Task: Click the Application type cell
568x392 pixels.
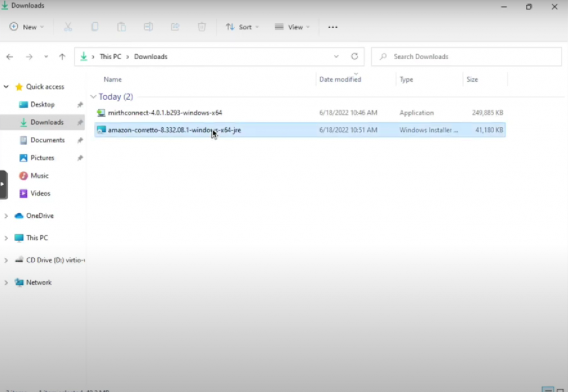Action: [x=417, y=113]
